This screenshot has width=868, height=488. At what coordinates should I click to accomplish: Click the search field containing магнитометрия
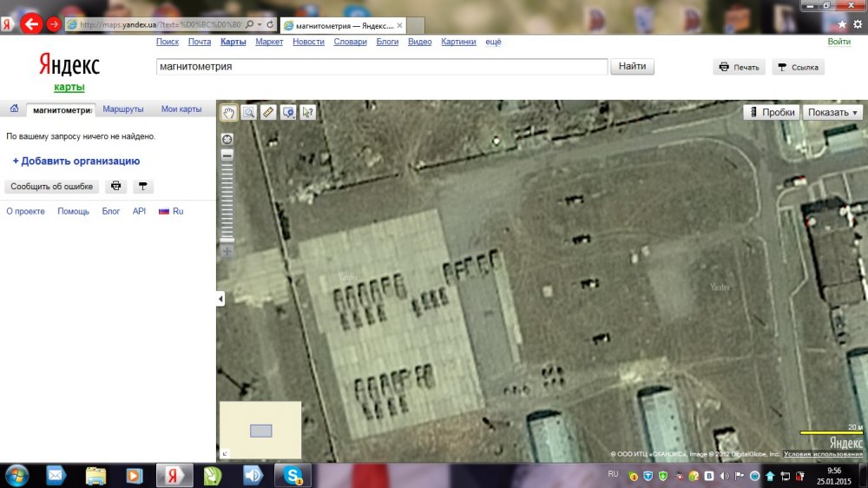381,67
